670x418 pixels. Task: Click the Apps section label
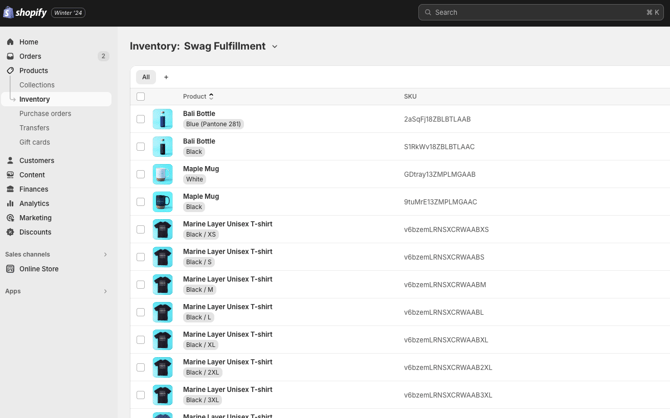tap(13, 291)
